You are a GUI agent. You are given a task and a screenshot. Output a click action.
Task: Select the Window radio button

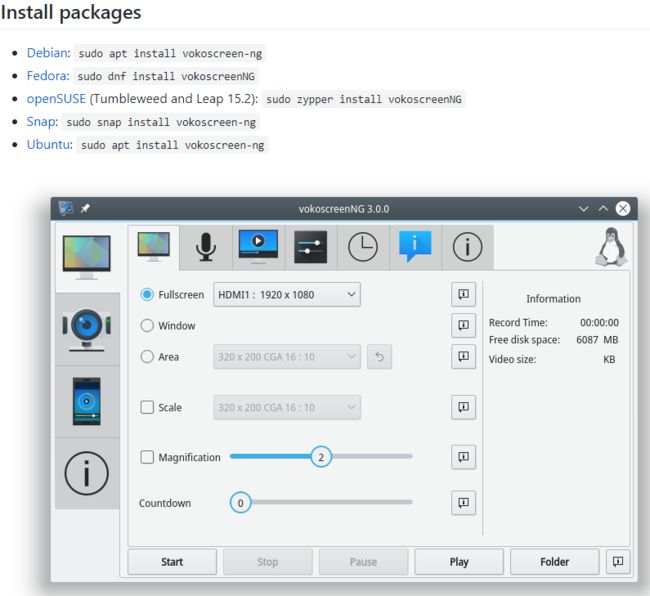147,325
